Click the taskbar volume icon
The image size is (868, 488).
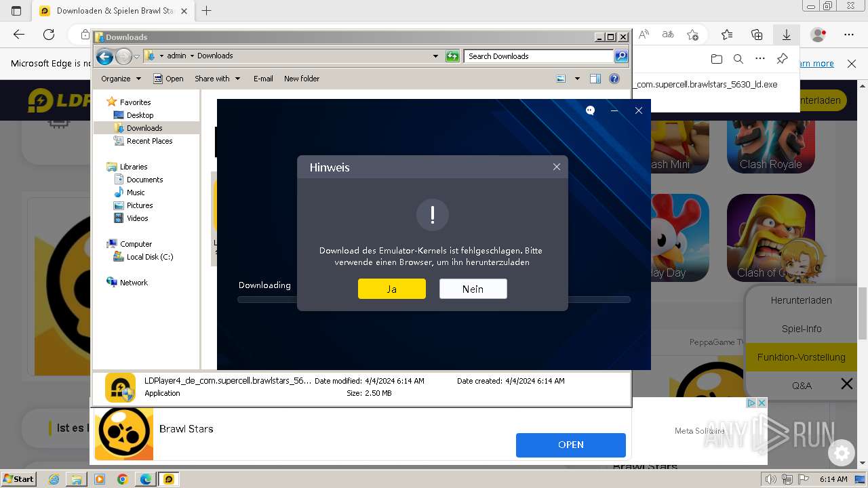771,479
